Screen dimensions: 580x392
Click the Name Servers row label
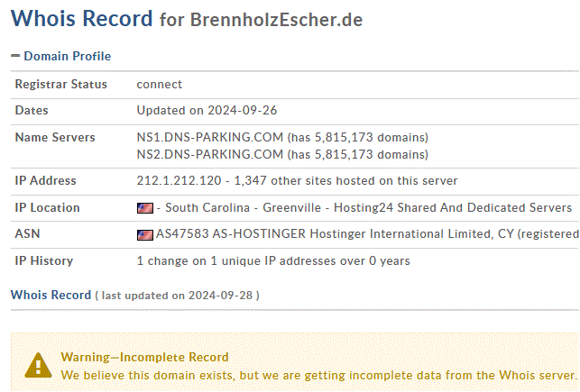55,138
